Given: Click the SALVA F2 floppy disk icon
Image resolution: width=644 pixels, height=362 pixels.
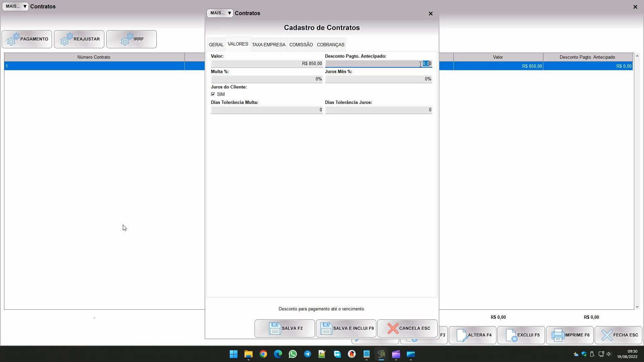Looking at the screenshot, I should [x=275, y=328].
